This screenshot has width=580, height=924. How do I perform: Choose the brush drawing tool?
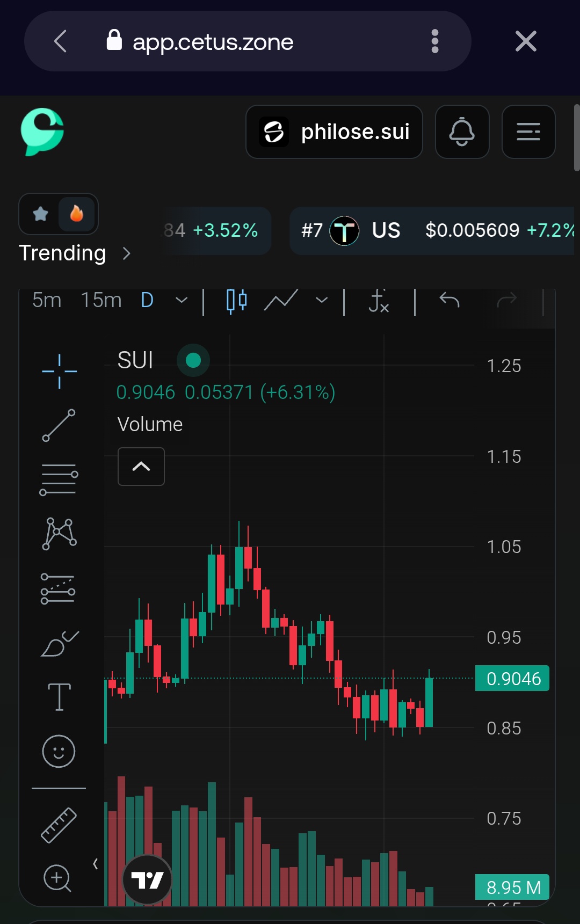pyautogui.click(x=59, y=643)
